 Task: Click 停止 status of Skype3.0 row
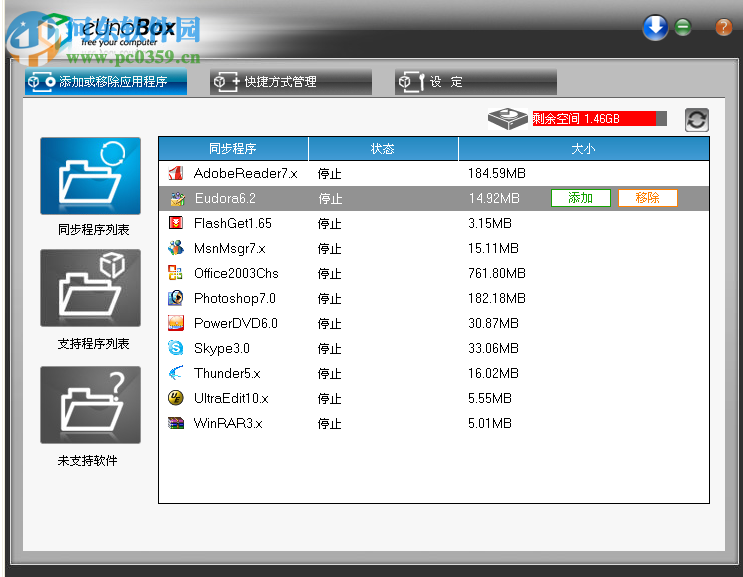click(329, 349)
